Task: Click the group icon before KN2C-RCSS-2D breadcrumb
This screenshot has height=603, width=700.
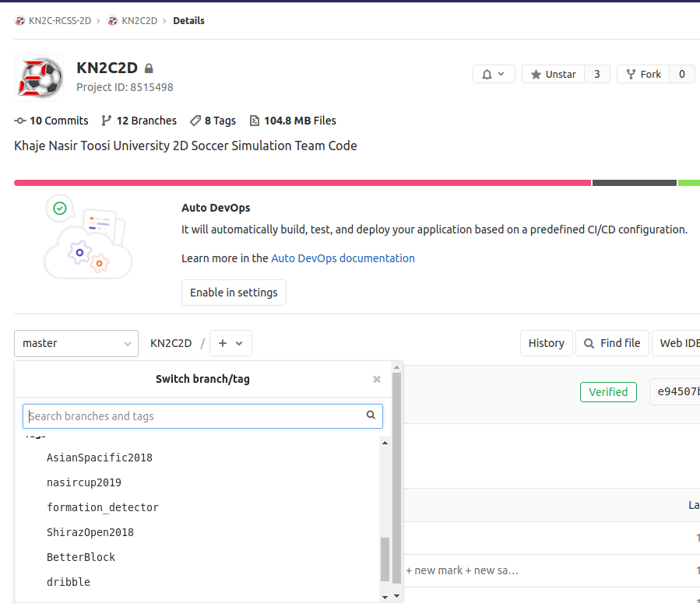Action: (20, 20)
